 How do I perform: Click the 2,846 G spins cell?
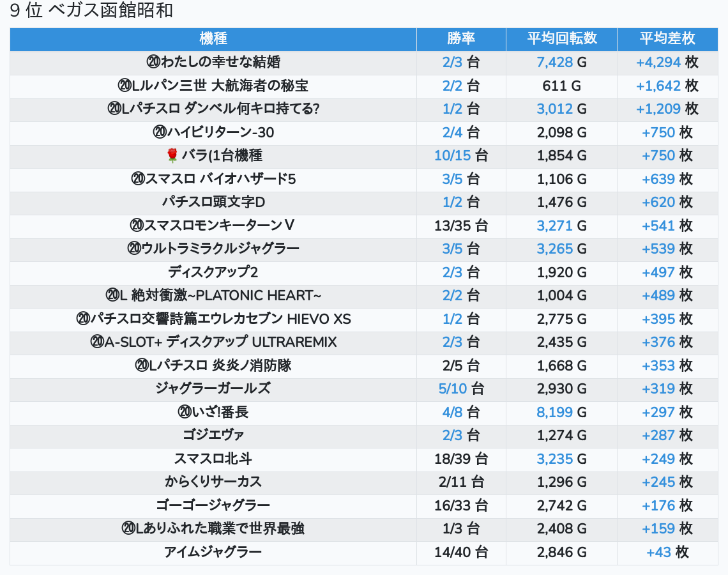[x=561, y=553]
